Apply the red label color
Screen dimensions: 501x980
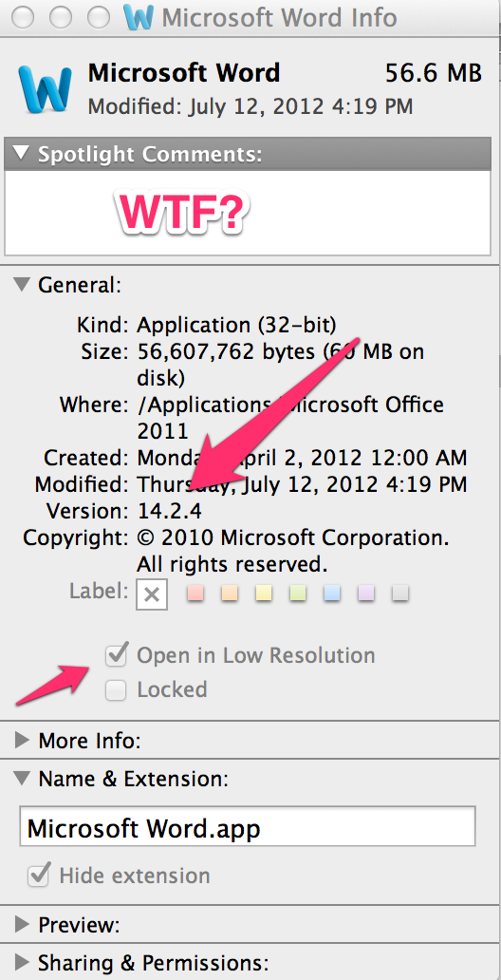pos(195,593)
